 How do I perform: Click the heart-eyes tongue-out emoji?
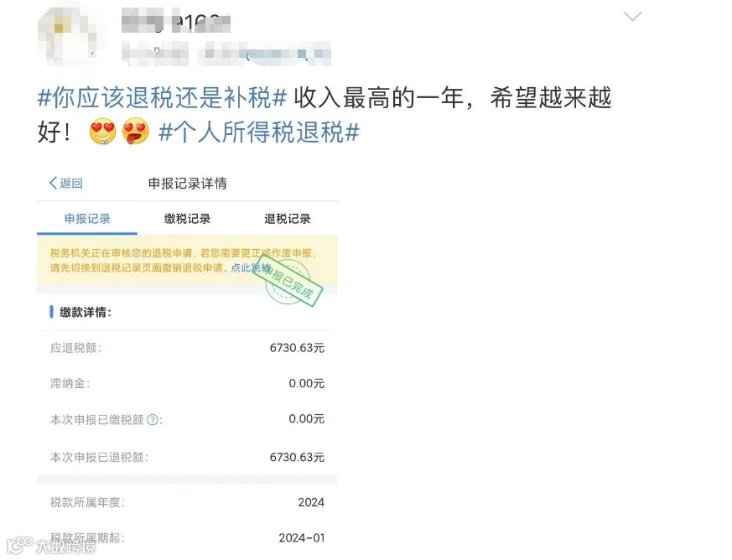click(135, 132)
